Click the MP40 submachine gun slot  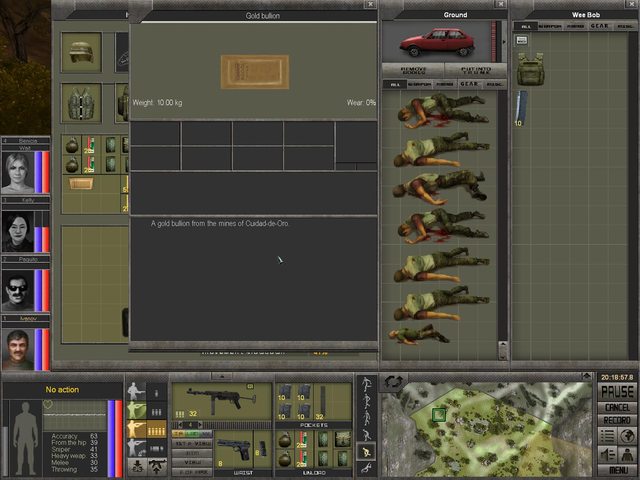pyautogui.click(x=222, y=401)
